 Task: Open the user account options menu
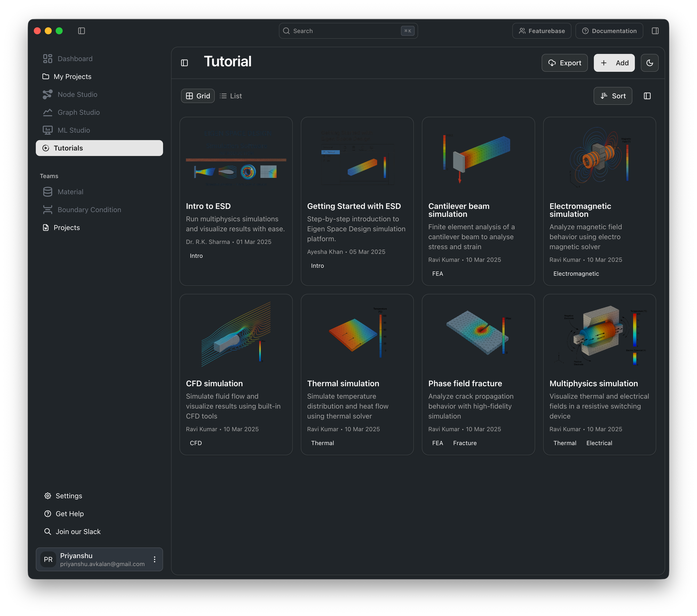[154, 559]
